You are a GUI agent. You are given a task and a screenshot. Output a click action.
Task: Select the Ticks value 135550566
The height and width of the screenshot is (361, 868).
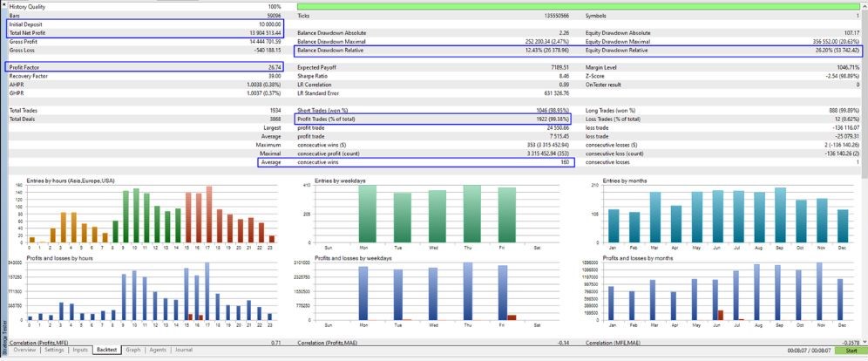[558, 16]
